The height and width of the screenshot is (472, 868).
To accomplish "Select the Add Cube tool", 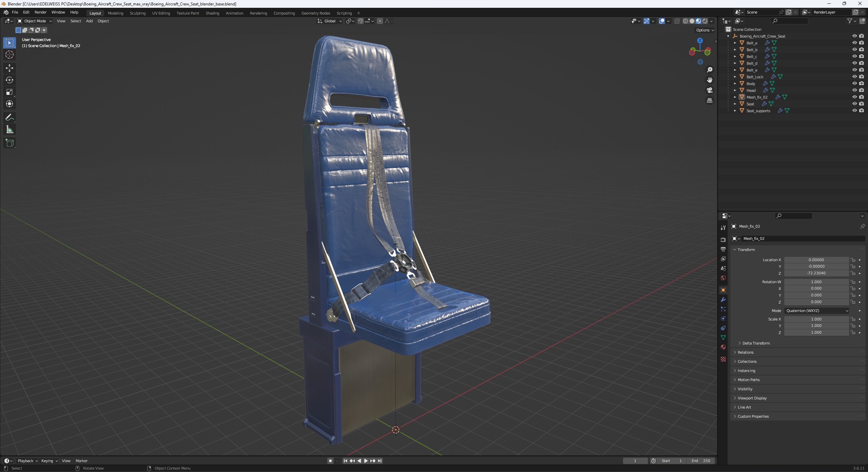I will (9, 143).
